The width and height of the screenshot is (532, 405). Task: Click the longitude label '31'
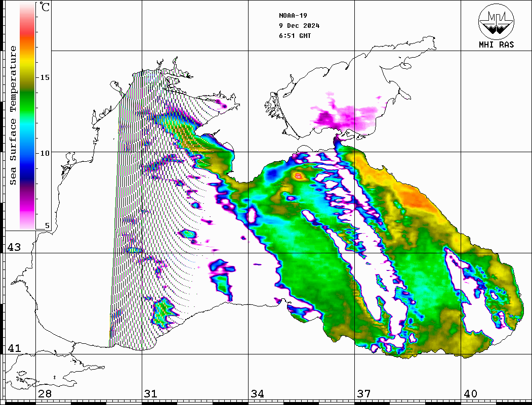(151, 394)
